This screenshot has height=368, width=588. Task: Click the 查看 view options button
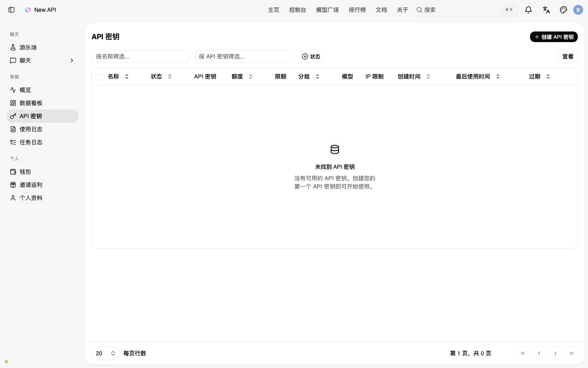click(568, 56)
